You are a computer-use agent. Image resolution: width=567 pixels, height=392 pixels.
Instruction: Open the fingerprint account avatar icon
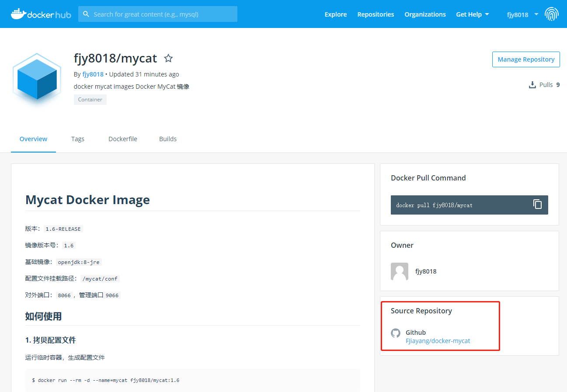click(x=551, y=14)
